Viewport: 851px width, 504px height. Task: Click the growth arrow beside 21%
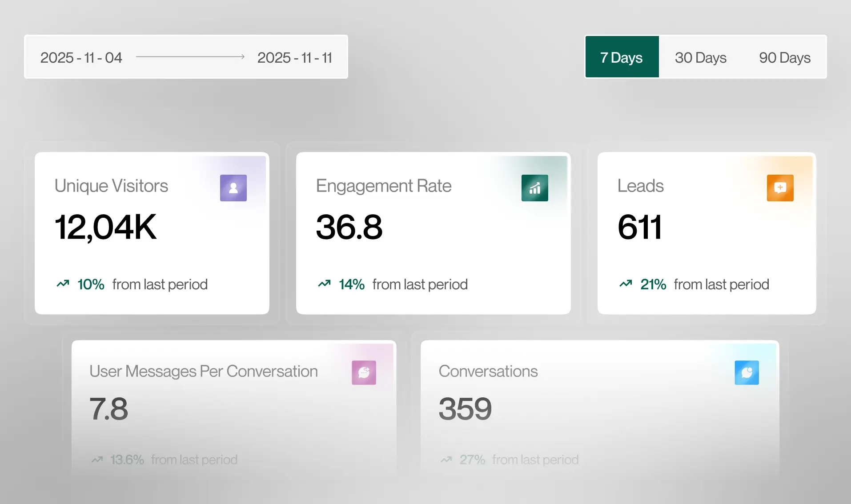tap(626, 284)
